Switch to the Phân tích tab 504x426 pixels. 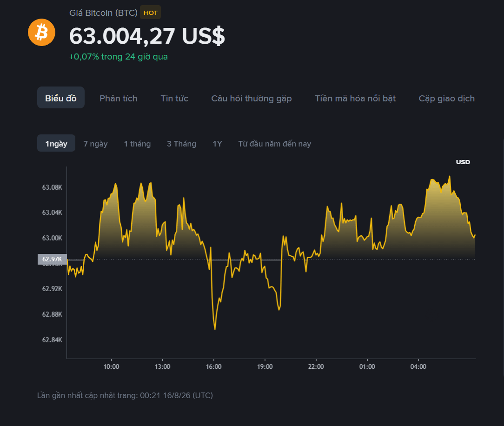coord(118,99)
